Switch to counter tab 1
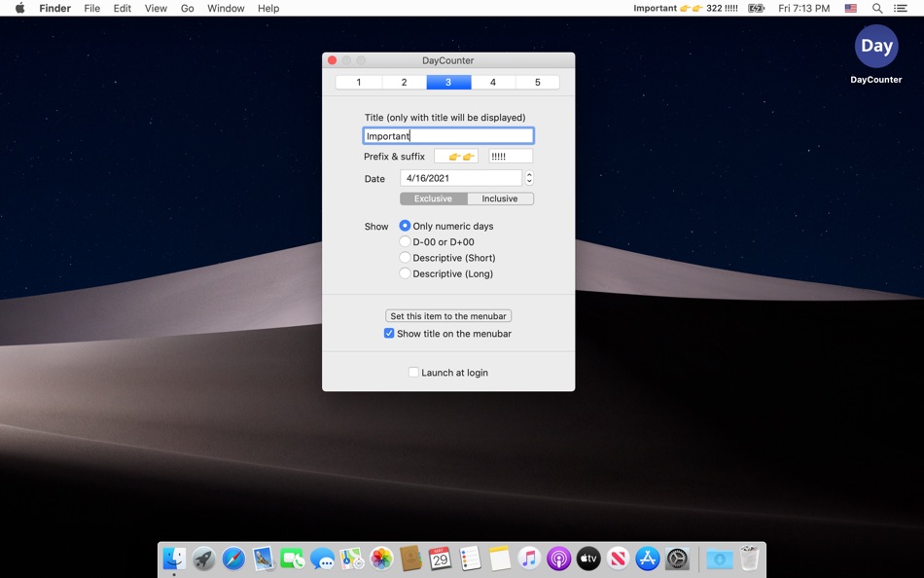The height and width of the screenshot is (578, 924). (359, 82)
